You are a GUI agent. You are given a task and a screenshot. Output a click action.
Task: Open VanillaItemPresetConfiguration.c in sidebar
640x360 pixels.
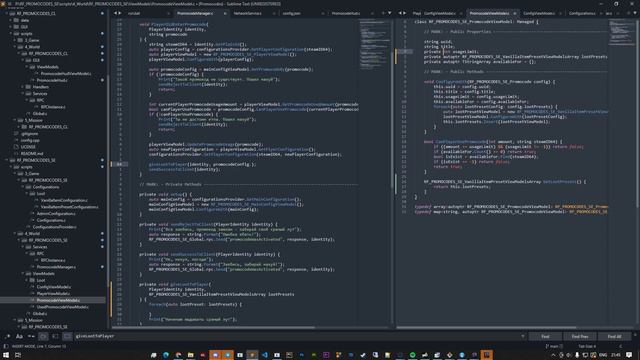(69, 207)
